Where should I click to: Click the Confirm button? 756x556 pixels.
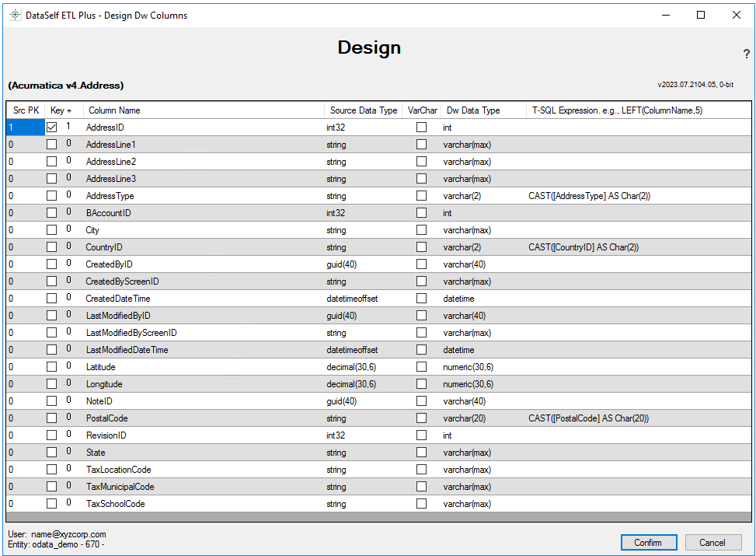coord(648,542)
